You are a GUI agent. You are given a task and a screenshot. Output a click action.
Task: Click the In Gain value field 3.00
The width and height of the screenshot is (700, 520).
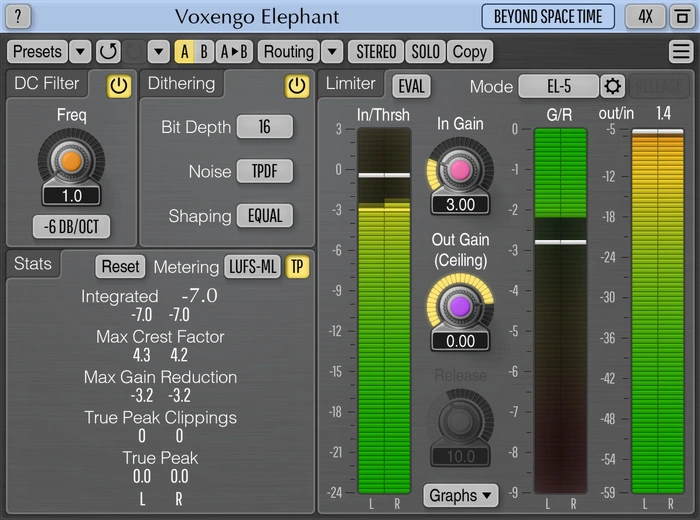point(460,205)
